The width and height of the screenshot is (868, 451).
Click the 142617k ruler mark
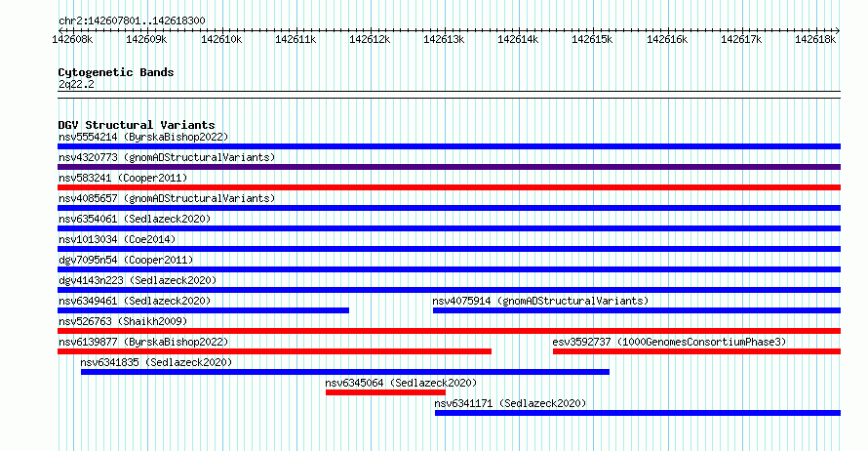tap(741, 39)
